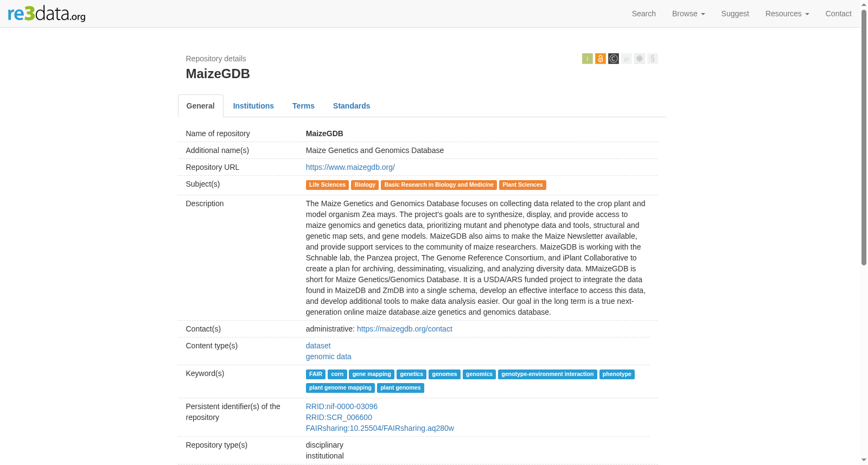Viewport: 868px width, 465px height.
Task: Click the 'genotype-environment interaction' keyword tag
Action: pos(547,374)
